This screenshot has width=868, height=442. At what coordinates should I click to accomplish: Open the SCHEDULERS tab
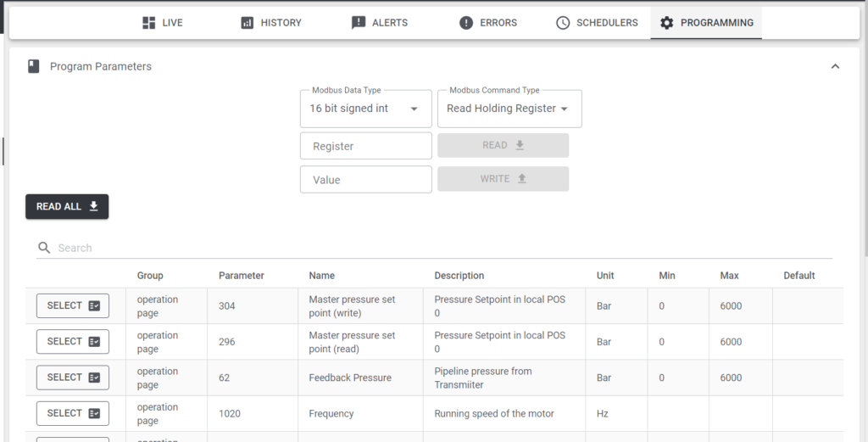coord(597,23)
